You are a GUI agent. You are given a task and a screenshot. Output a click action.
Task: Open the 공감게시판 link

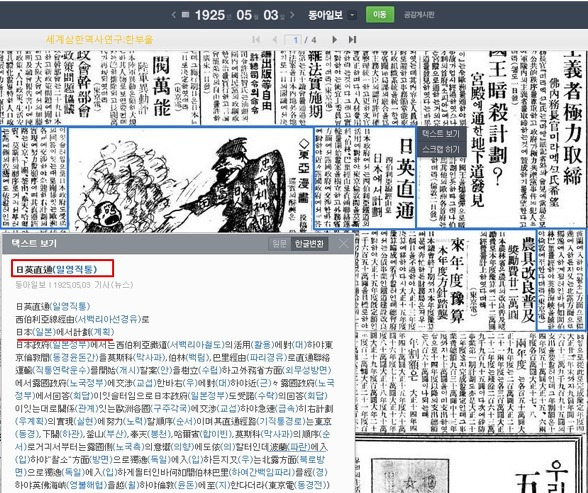click(x=419, y=15)
